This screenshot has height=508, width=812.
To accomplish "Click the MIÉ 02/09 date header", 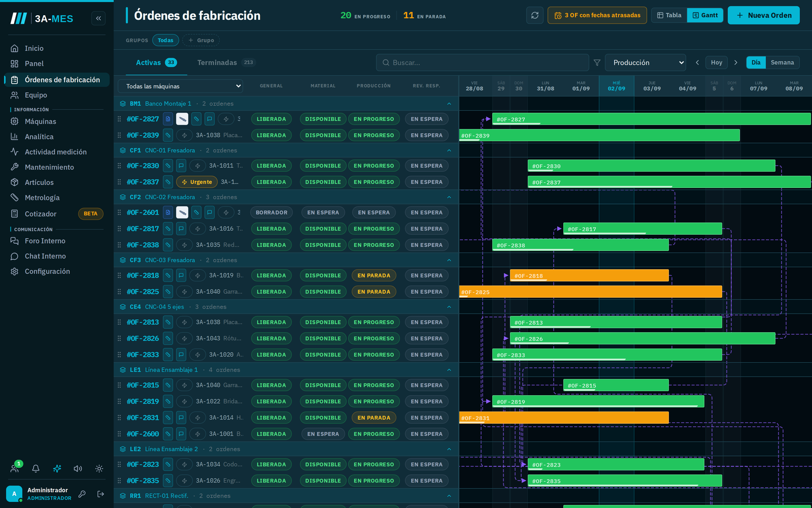I will click(x=617, y=86).
